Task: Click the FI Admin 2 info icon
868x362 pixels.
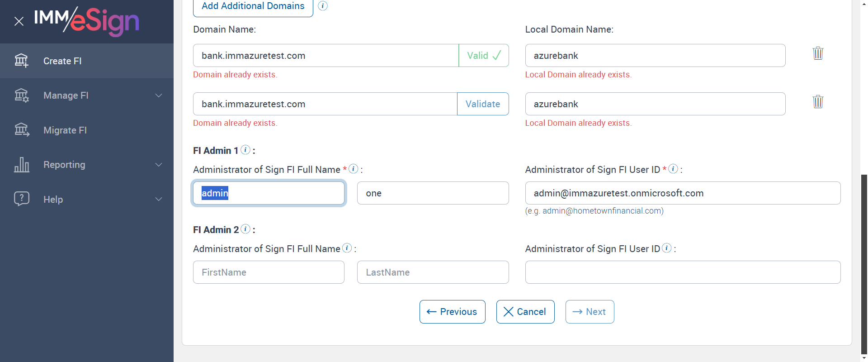Action: 245,229
